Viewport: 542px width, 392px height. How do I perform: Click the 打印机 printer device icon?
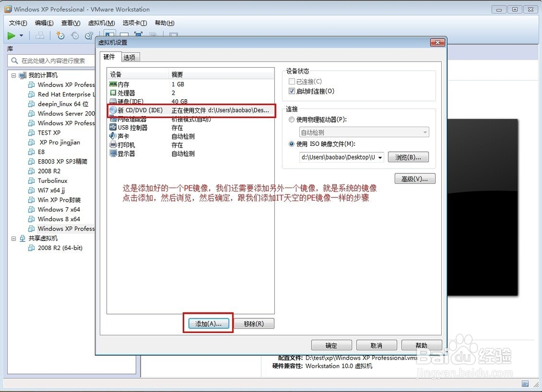click(x=113, y=145)
